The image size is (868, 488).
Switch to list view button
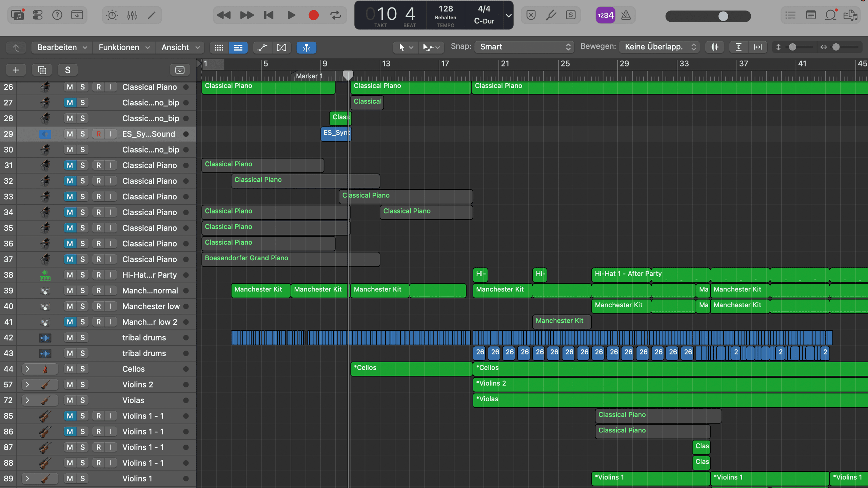(x=238, y=48)
